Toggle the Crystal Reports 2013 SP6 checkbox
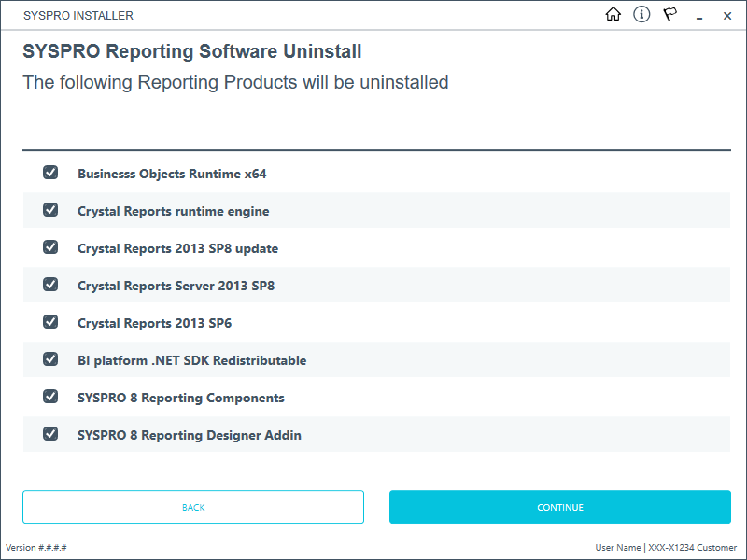The width and height of the screenshot is (747, 560). coord(50,322)
